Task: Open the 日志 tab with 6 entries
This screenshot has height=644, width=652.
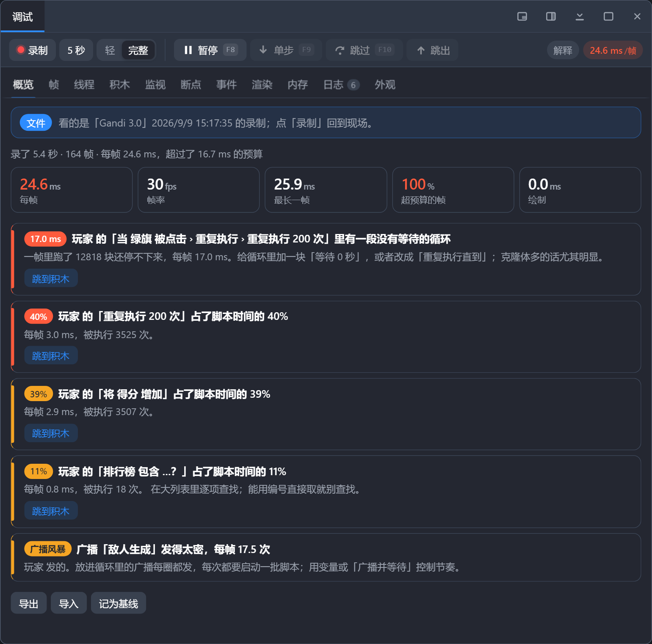Action: (341, 85)
